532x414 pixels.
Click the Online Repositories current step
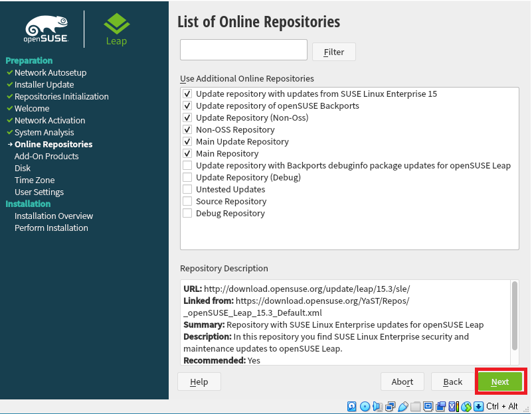click(x=53, y=145)
